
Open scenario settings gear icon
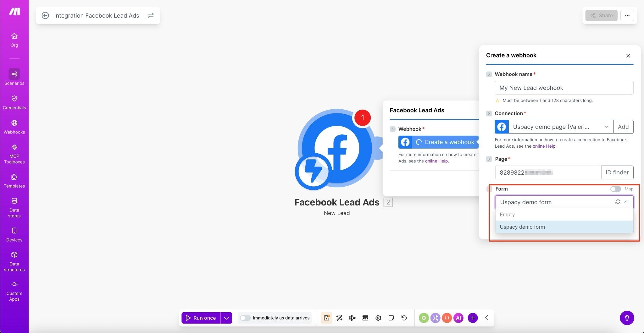point(378,318)
